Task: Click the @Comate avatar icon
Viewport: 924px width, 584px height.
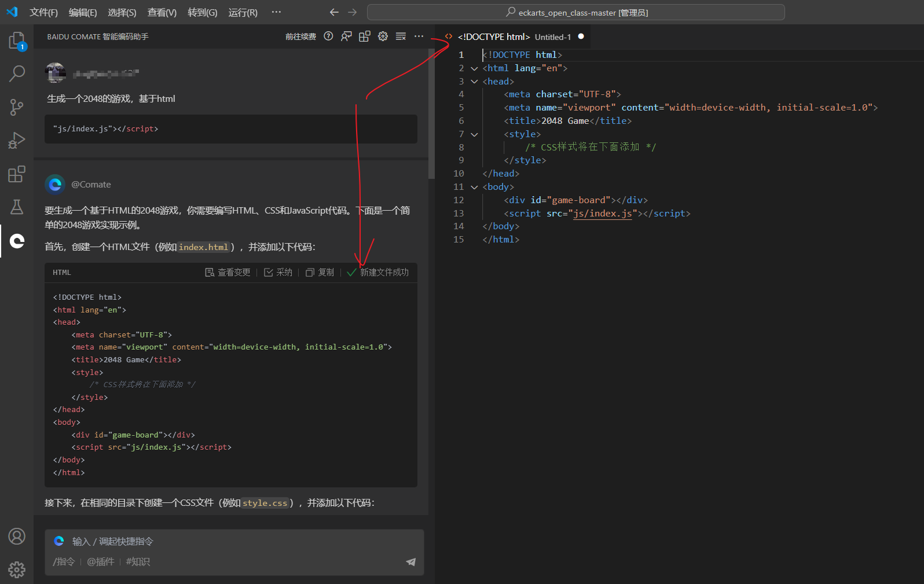Action: click(x=55, y=185)
